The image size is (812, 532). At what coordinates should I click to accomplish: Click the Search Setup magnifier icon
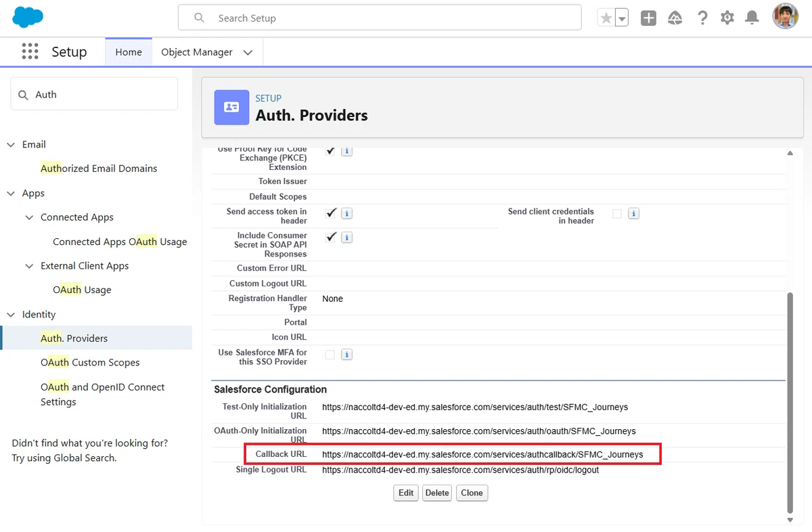click(x=199, y=18)
